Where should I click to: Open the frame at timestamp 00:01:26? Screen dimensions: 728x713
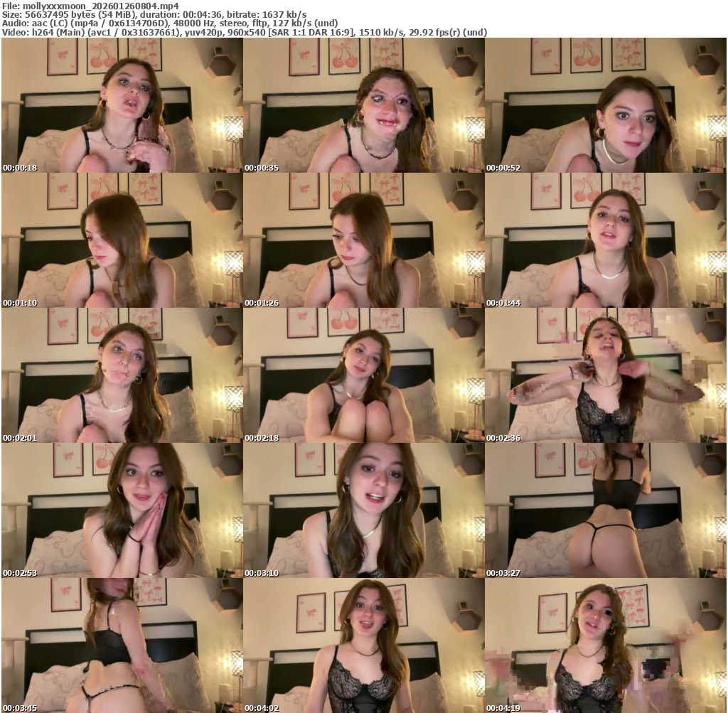click(x=364, y=240)
